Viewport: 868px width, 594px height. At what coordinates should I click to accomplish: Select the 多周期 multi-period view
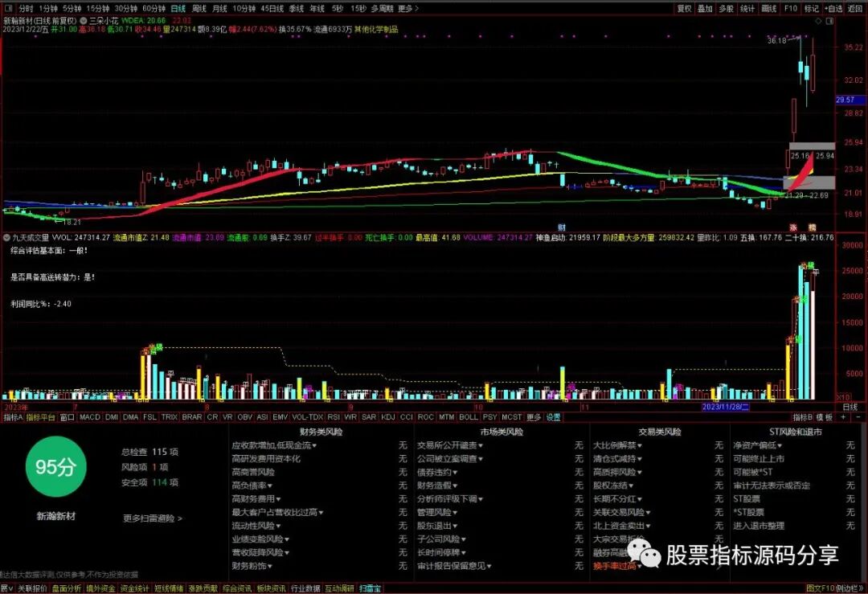[382, 8]
